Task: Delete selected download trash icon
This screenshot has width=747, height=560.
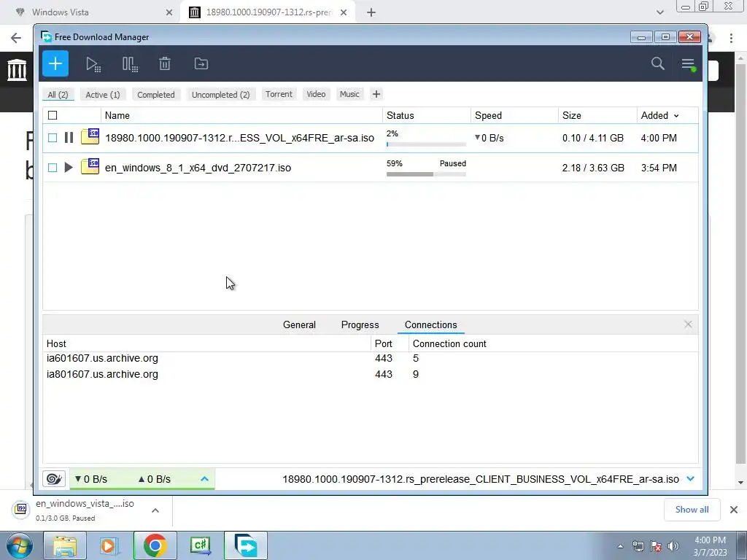Action: 165,63
